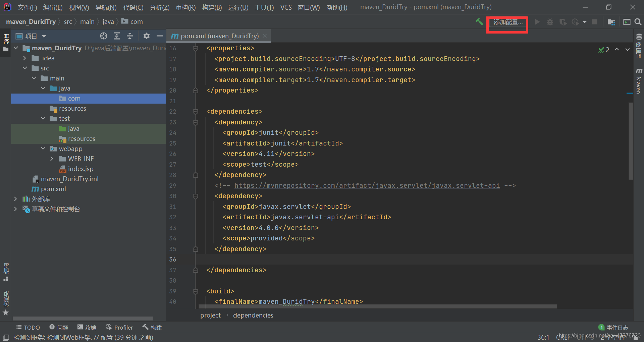This screenshot has width=644, height=342.
Task: Open the Problems tool window
Action: tap(59, 327)
